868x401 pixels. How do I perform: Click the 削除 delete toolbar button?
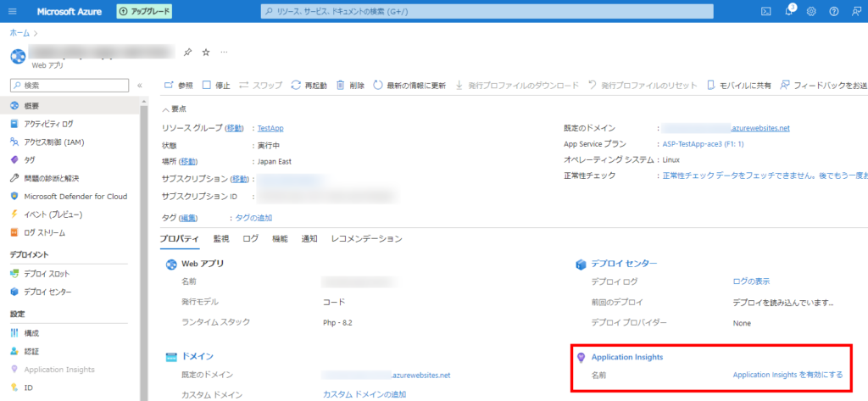tap(351, 86)
